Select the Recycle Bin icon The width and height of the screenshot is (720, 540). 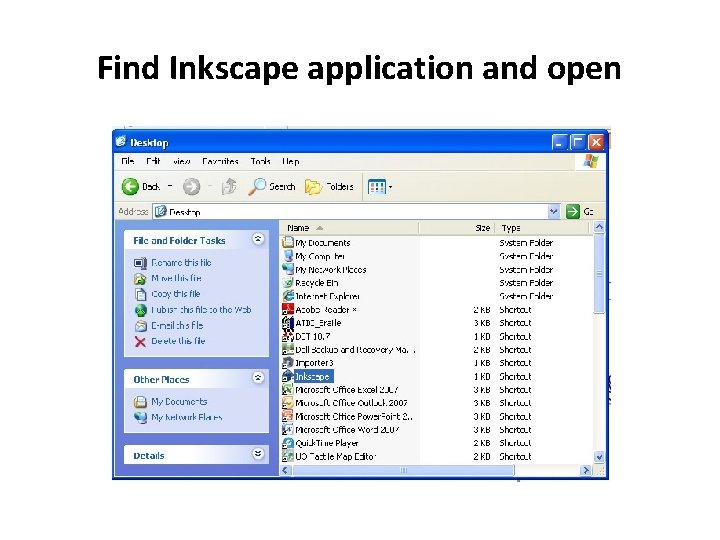[288, 282]
